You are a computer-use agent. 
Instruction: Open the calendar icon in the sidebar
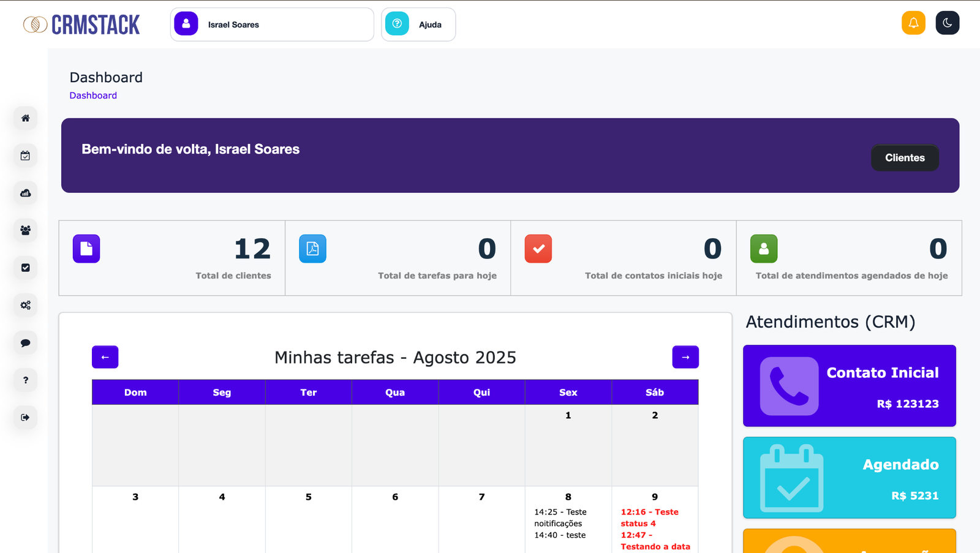[x=24, y=156]
